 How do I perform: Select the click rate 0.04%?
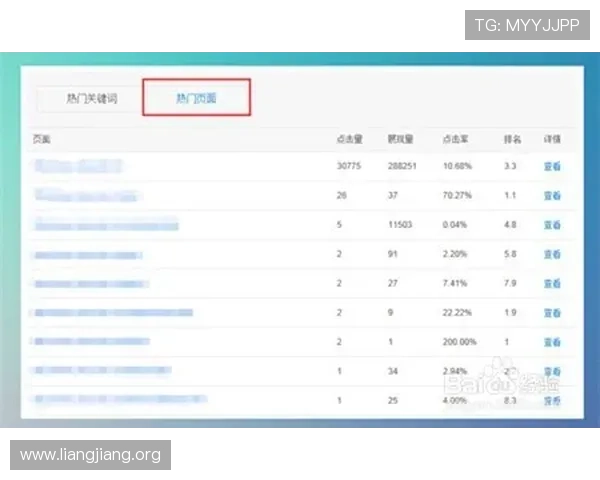[455, 224]
